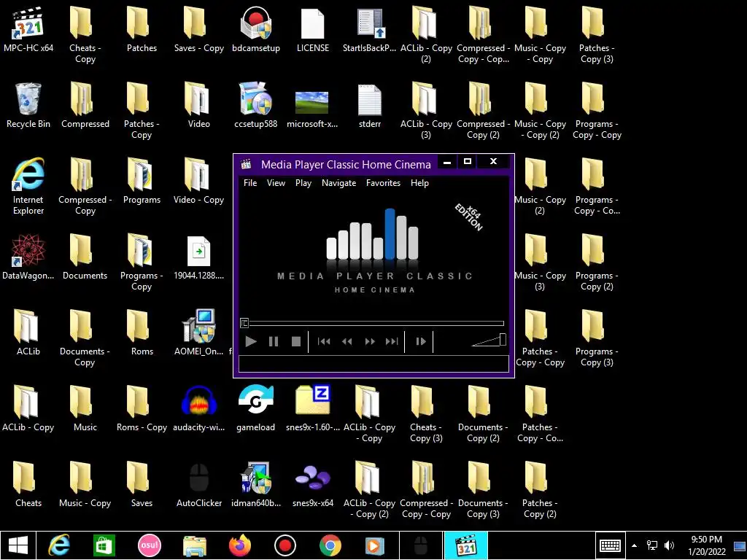Image resolution: width=747 pixels, height=560 pixels.
Task: Select the Documents folder
Action: coord(85,257)
